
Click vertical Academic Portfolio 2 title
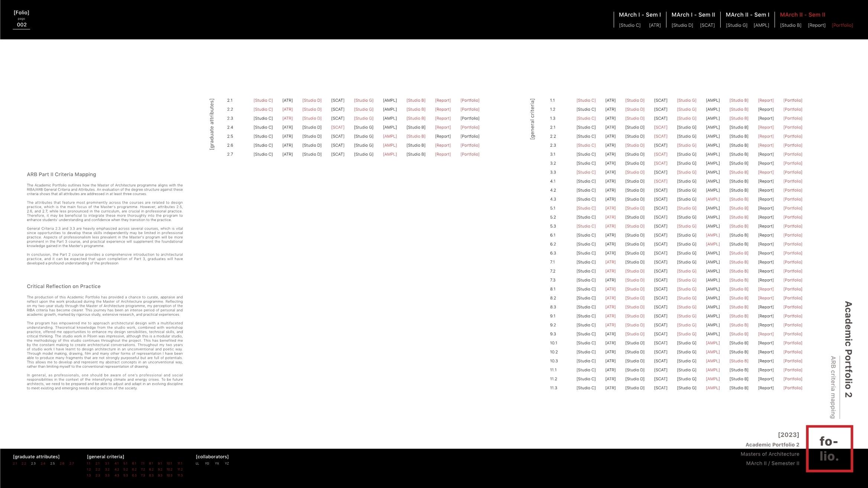point(848,349)
